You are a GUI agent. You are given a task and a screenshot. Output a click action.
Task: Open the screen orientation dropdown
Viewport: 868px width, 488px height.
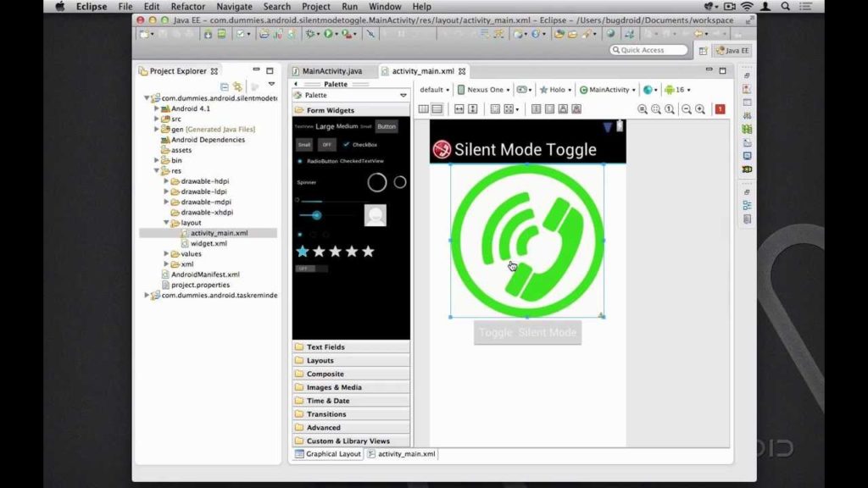pyautogui.click(x=524, y=90)
